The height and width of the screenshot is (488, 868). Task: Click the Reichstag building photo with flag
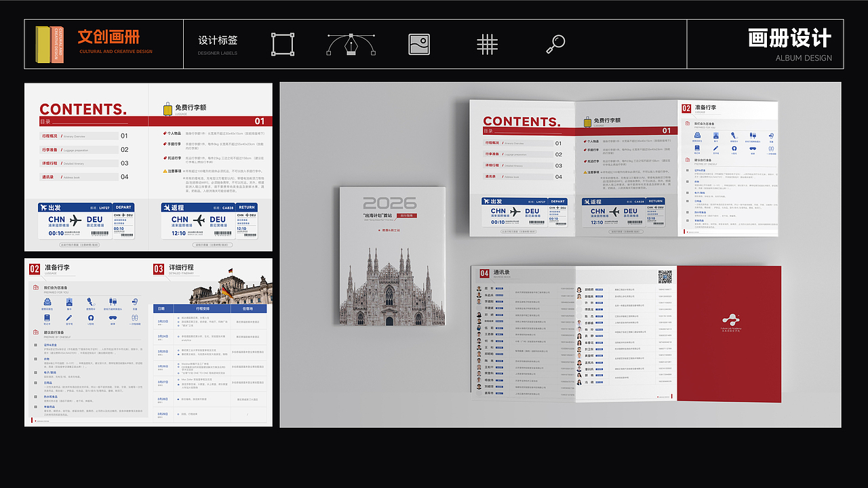(231, 285)
